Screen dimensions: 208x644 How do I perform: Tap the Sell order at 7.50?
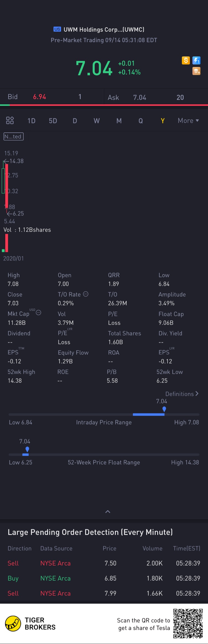104,563
